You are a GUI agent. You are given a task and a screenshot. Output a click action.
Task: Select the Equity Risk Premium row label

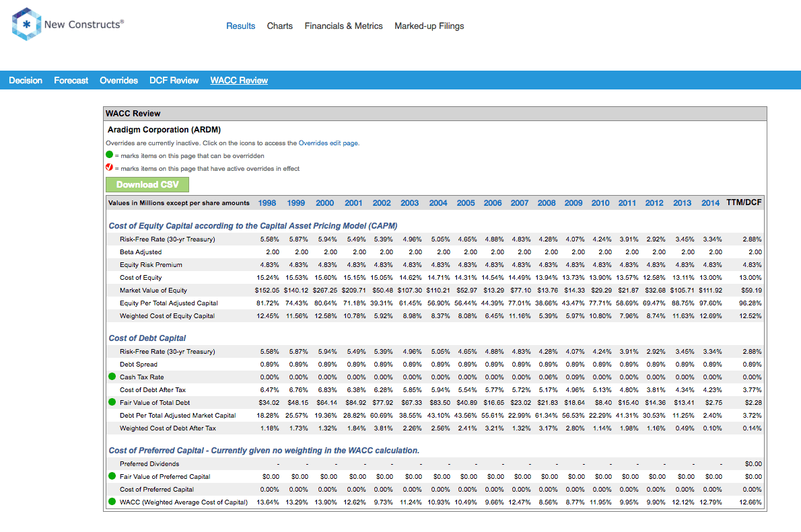[x=151, y=265]
